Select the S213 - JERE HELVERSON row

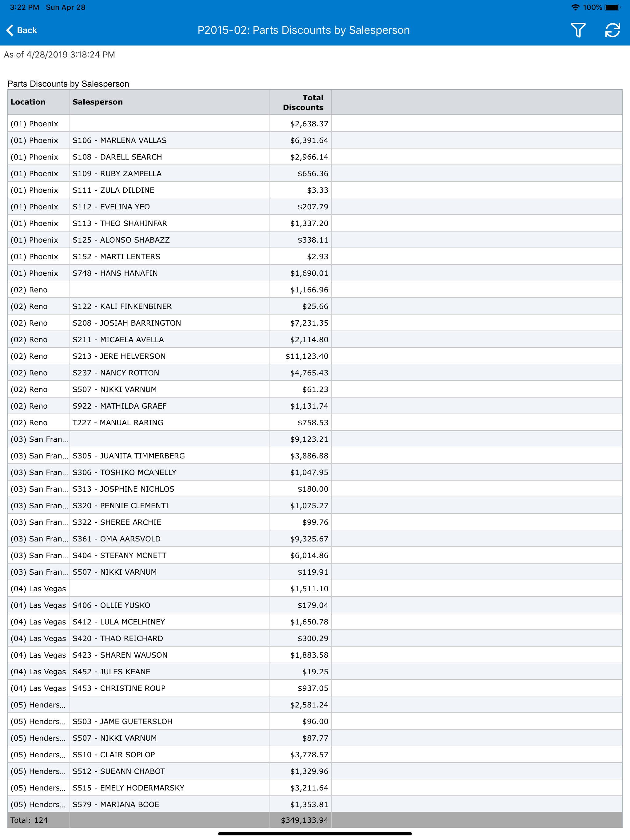click(x=315, y=356)
